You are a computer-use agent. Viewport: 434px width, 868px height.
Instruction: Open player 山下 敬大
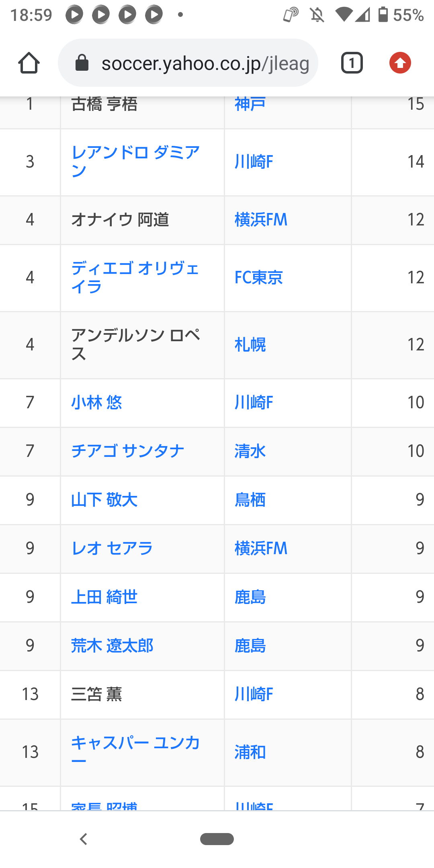pyautogui.click(x=104, y=500)
